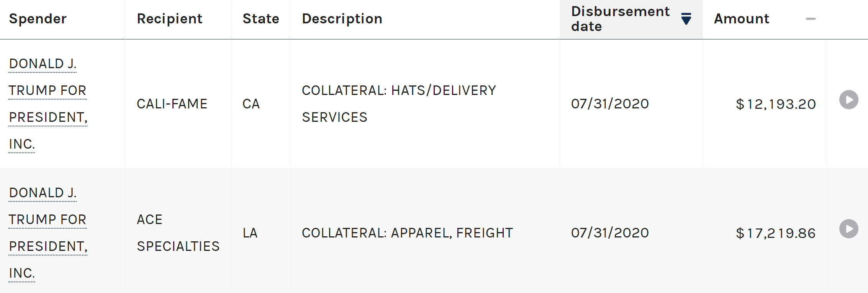Select the LA state cell

pyautogui.click(x=250, y=233)
